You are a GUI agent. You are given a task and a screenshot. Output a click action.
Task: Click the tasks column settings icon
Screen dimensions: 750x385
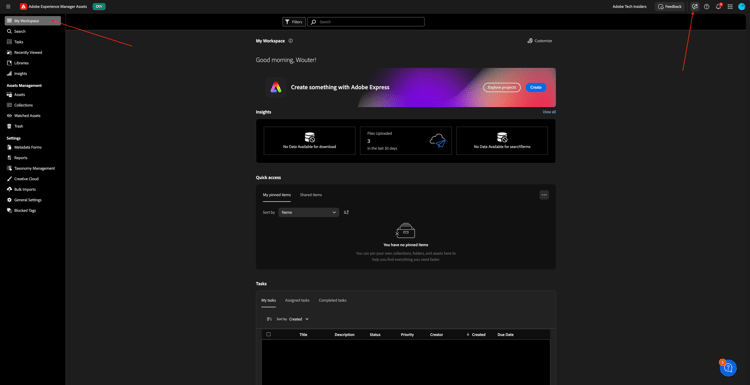pyautogui.click(x=269, y=319)
